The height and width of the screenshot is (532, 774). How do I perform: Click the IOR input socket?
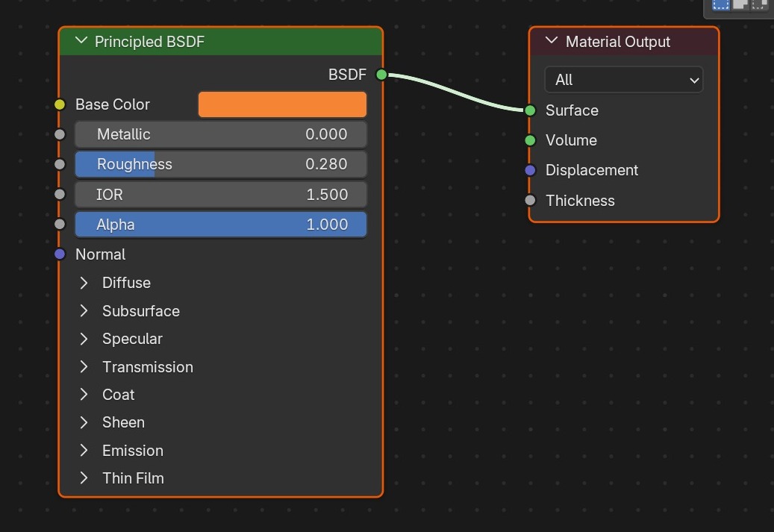coord(60,195)
